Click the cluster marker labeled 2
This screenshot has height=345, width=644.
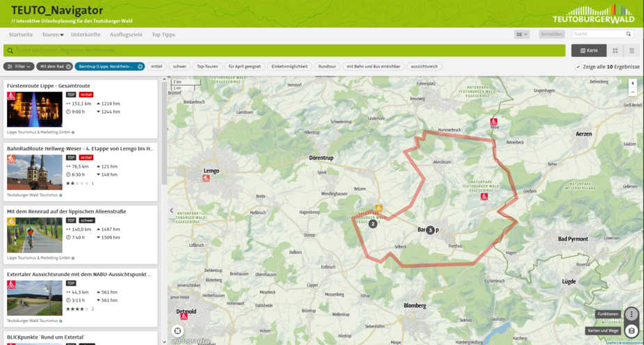[x=373, y=224]
